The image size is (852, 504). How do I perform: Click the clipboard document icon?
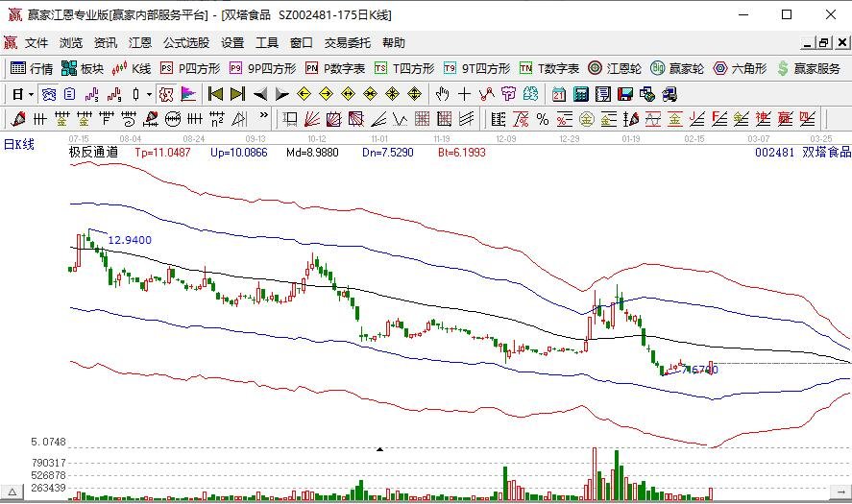point(69,94)
